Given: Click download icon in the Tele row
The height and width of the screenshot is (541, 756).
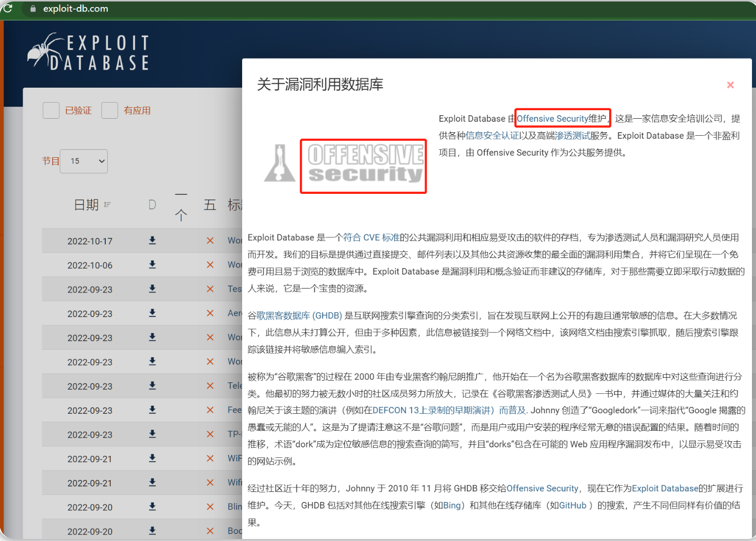Looking at the screenshot, I should pos(152,386).
